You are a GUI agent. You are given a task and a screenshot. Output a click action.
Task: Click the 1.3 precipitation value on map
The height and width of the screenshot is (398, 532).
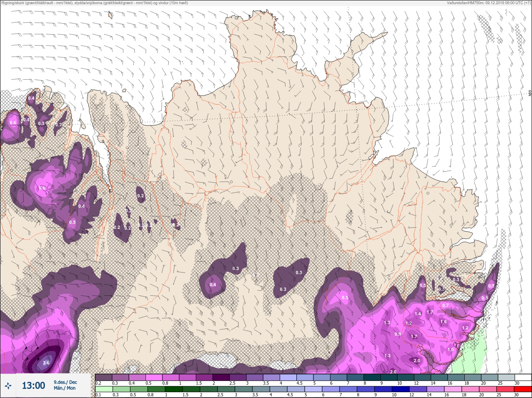[387, 356]
